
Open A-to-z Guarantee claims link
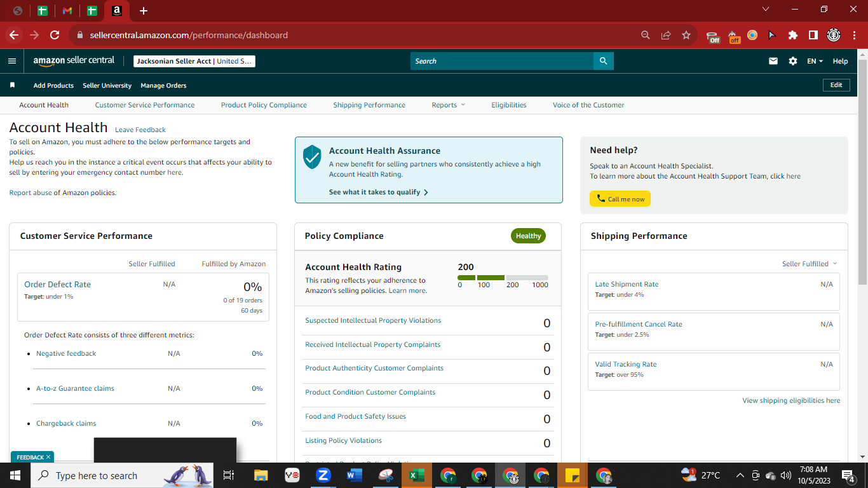[x=75, y=388]
